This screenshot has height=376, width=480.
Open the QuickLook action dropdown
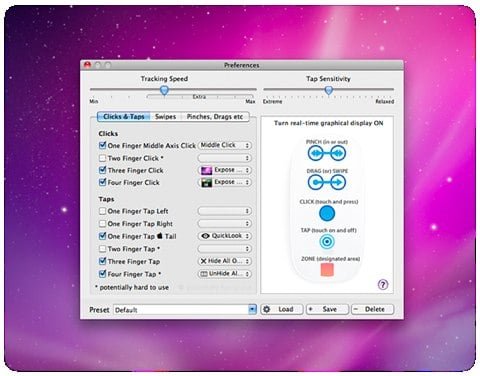click(225, 236)
